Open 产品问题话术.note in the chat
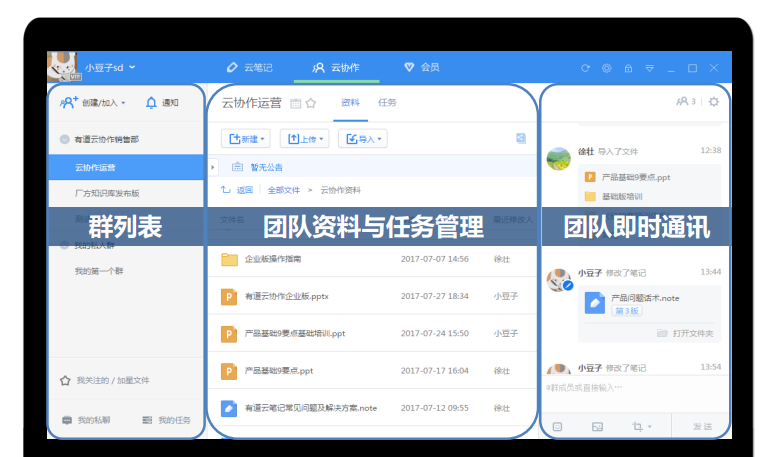 (645, 298)
